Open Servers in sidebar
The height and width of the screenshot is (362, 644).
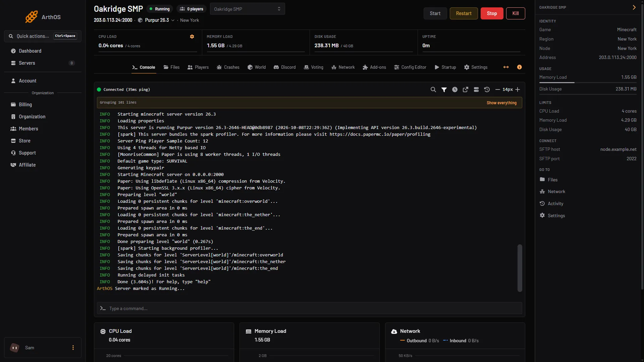(x=43, y=63)
